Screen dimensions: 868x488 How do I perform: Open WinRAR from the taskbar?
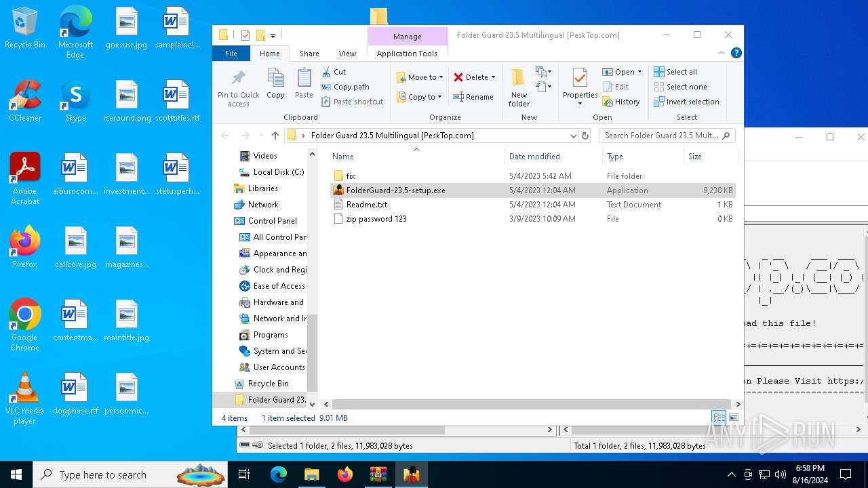(378, 474)
